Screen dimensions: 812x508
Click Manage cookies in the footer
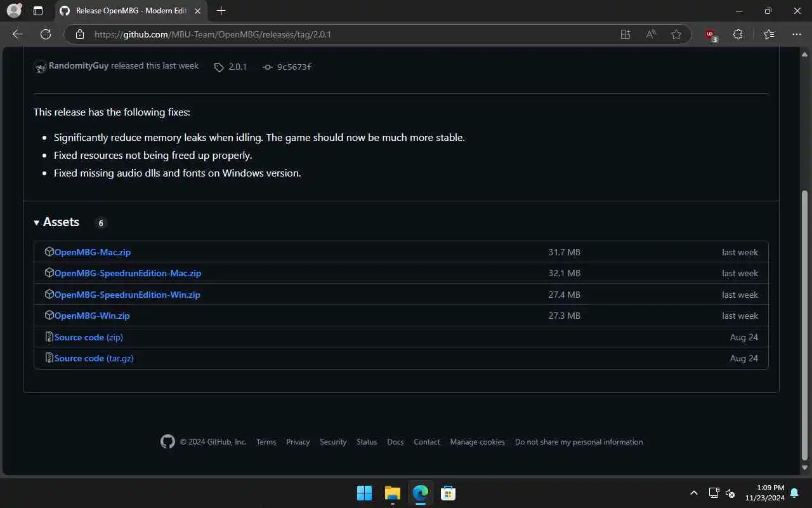[478, 442]
